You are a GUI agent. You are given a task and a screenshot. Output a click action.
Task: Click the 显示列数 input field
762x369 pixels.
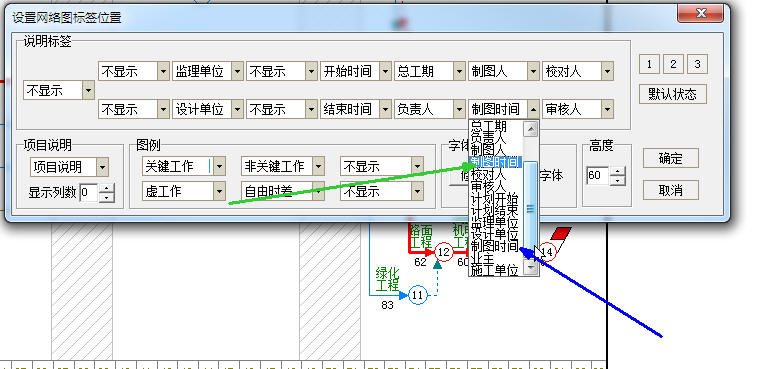click(89, 193)
